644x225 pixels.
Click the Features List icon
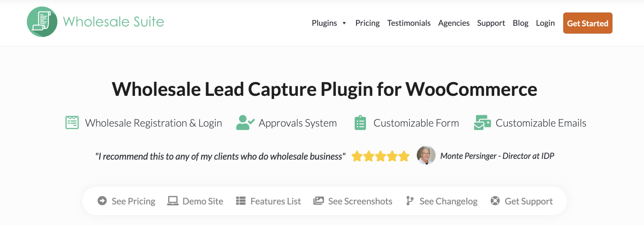coord(241,201)
